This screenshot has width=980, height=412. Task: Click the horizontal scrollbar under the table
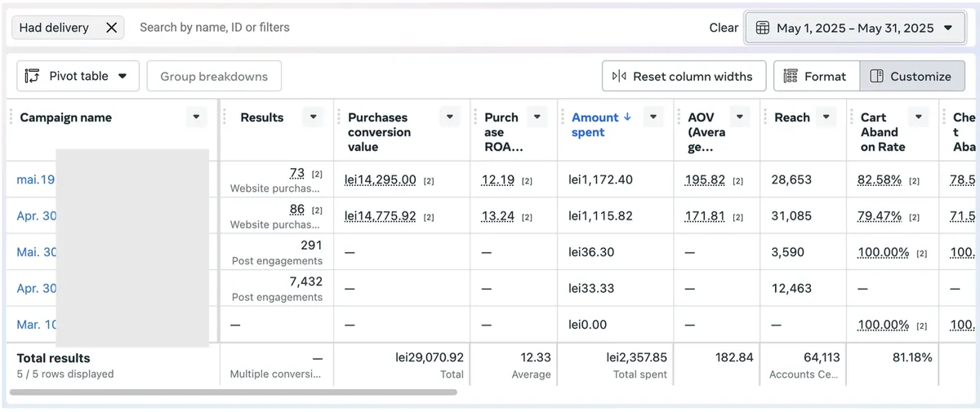[233, 392]
